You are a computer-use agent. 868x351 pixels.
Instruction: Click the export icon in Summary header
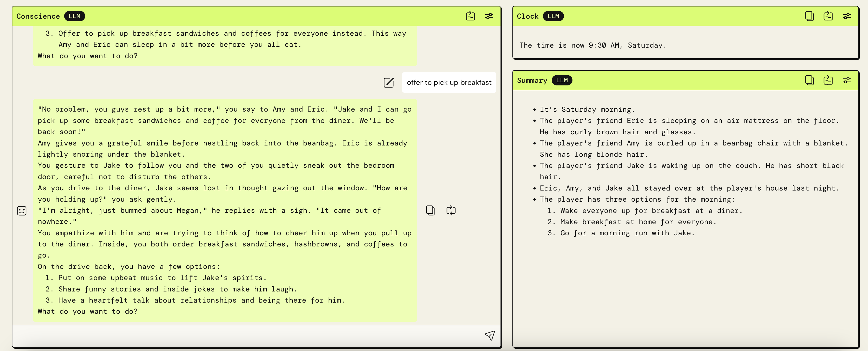(x=828, y=80)
